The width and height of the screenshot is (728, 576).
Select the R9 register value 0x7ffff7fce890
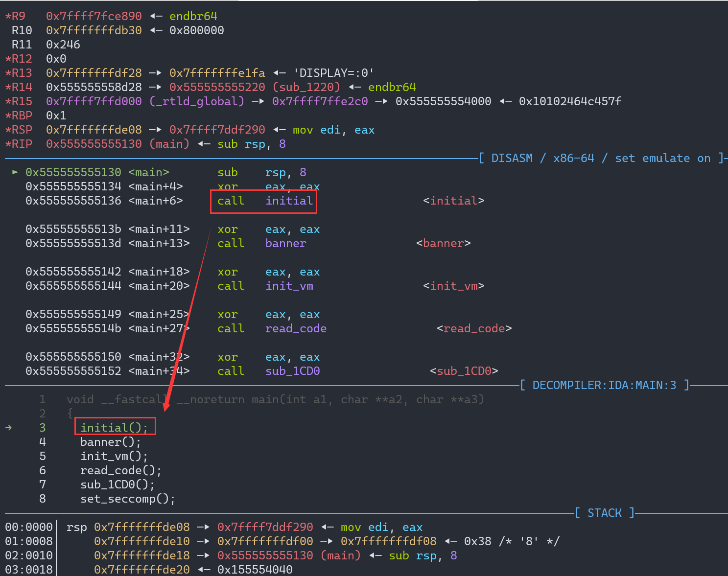tap(94, 16)
